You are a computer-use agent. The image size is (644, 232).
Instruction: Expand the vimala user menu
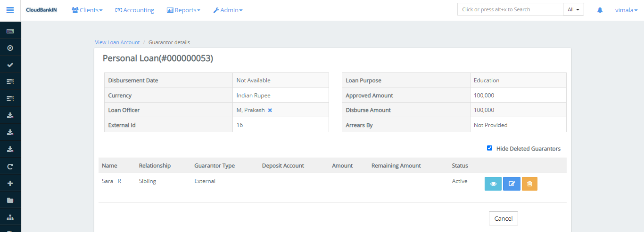point(627,10)
